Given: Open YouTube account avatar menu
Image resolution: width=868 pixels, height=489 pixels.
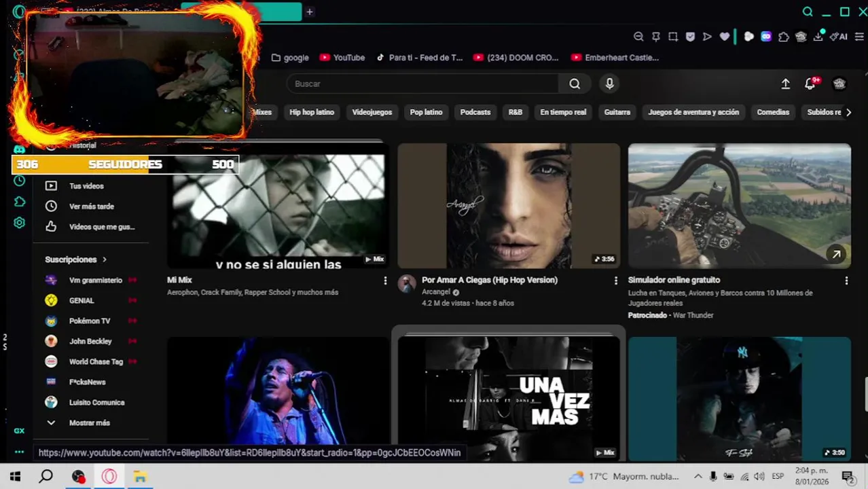Looking at the screenshot, I should 839,84.
